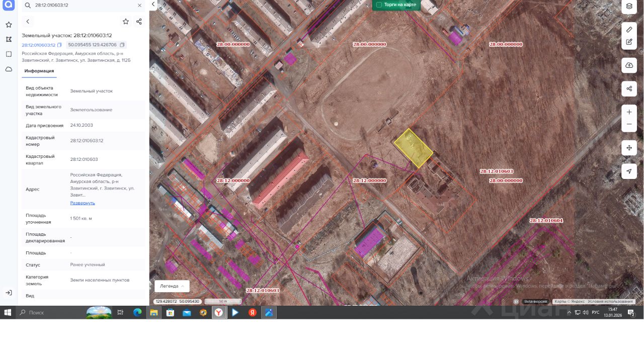Copy cadastral number 28:12:010603:12
The height and width of the screenshot is (362, 644).
coord(59,45)
